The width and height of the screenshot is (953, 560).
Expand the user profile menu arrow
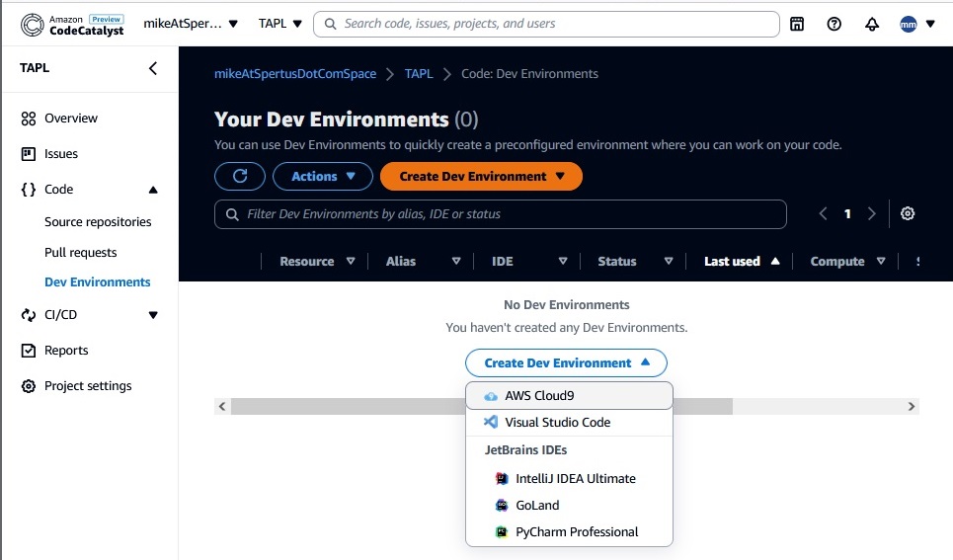coord(930,24)
